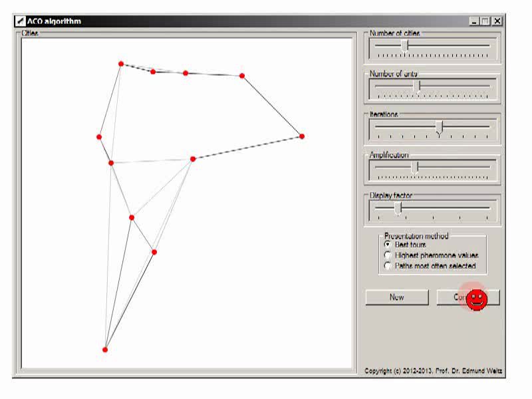532x399 pixels.
Task: Click the Display factor slider thumb
Action: (x=398, y=208)
